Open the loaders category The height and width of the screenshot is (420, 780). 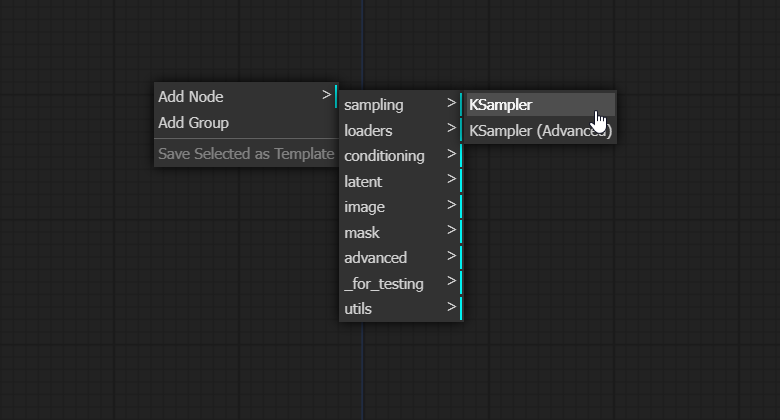[x=401, y=131]
